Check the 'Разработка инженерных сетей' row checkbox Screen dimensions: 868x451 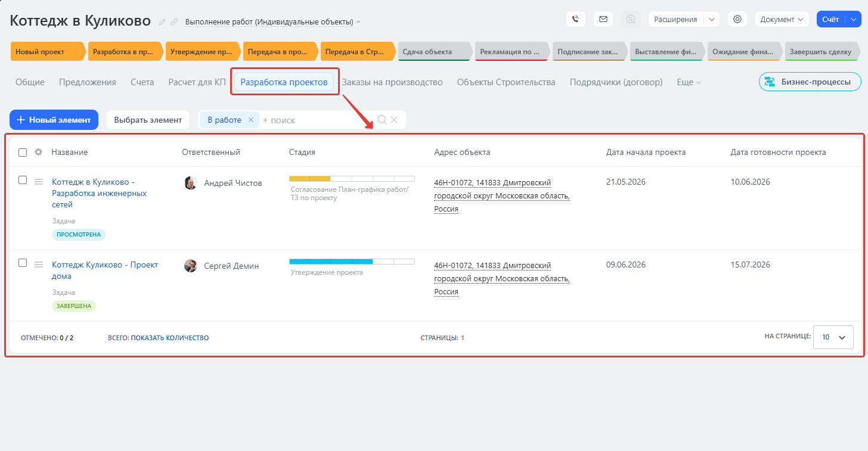pyautogui.click(x=23, y=180)
